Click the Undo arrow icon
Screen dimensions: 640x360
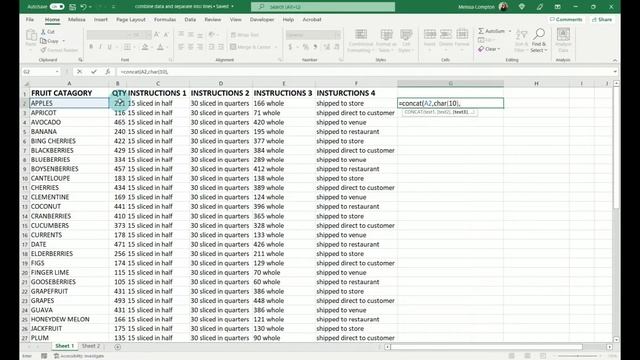(x=83, y=7)
